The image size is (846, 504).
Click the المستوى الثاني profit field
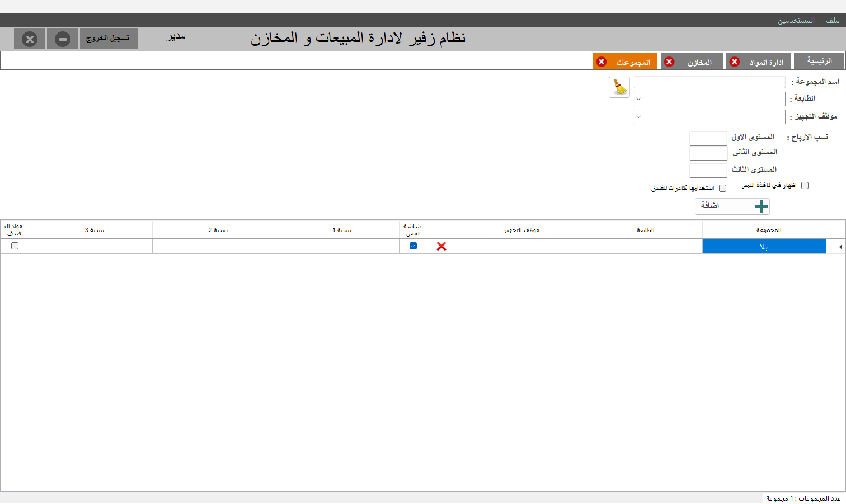tap(708, 153)
